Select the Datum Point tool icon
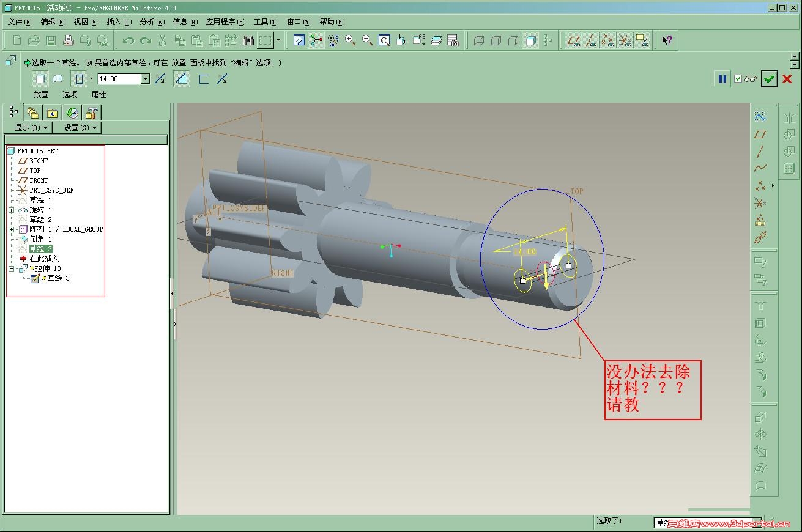Image resolution: width=802 pixels, height=532 pixels. 760,185
